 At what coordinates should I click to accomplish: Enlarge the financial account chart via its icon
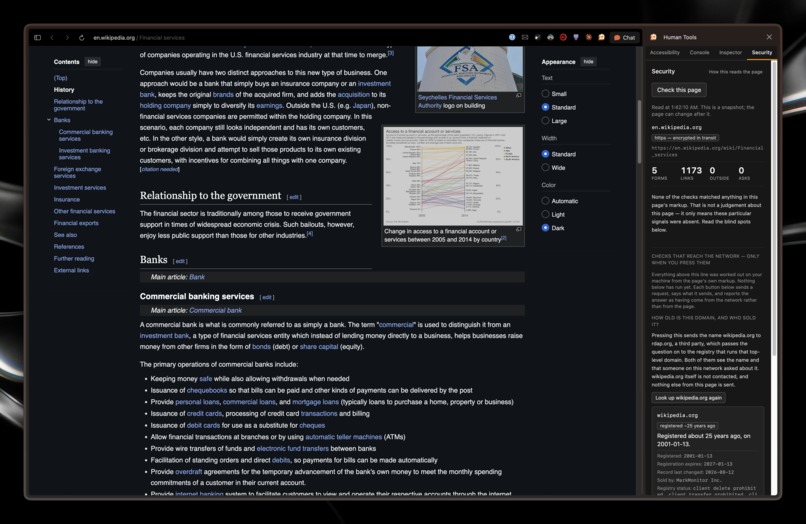[x=519, y=229]
